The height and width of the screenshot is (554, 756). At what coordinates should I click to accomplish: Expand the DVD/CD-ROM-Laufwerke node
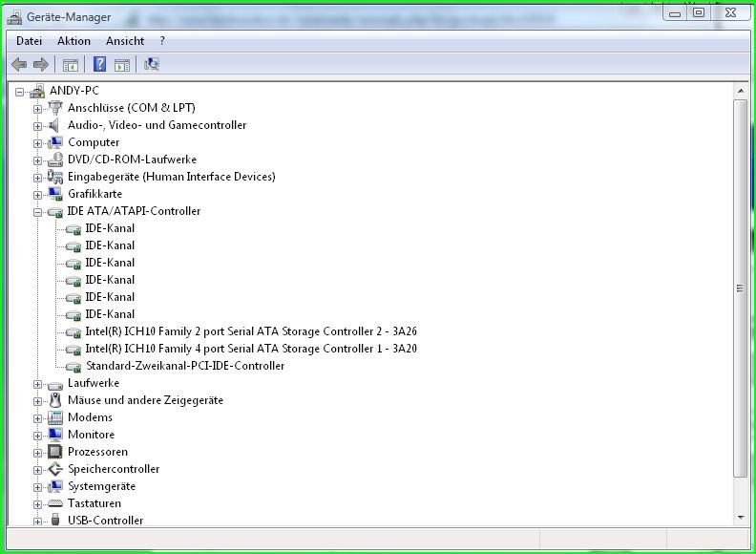click(x=37, y=160)
